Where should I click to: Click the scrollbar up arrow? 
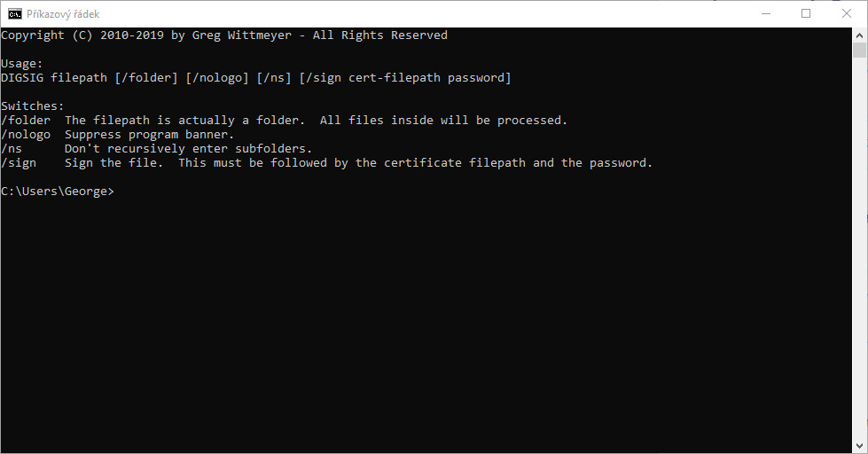click(x=859, y=35)
